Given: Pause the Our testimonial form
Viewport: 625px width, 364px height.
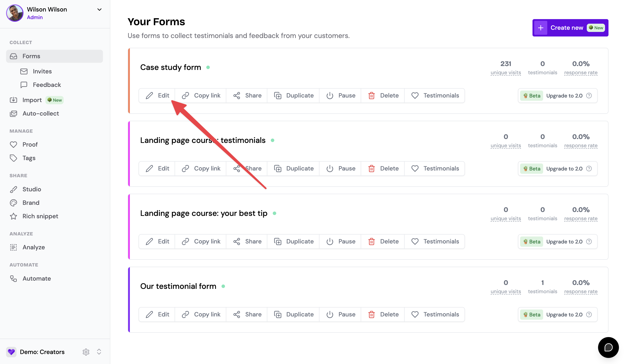Looking at the screenshot, I should pos(340,314).
